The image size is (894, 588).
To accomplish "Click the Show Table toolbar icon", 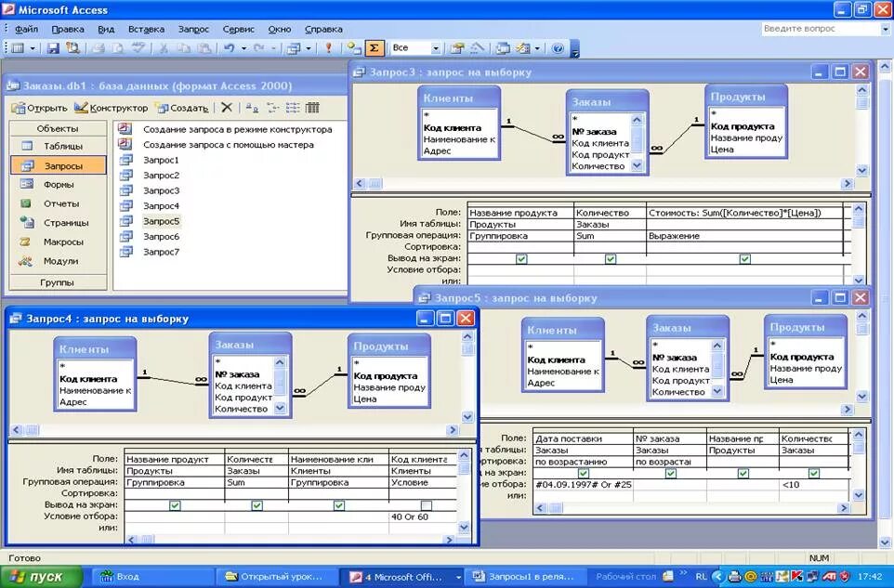I will click(354, 48).
